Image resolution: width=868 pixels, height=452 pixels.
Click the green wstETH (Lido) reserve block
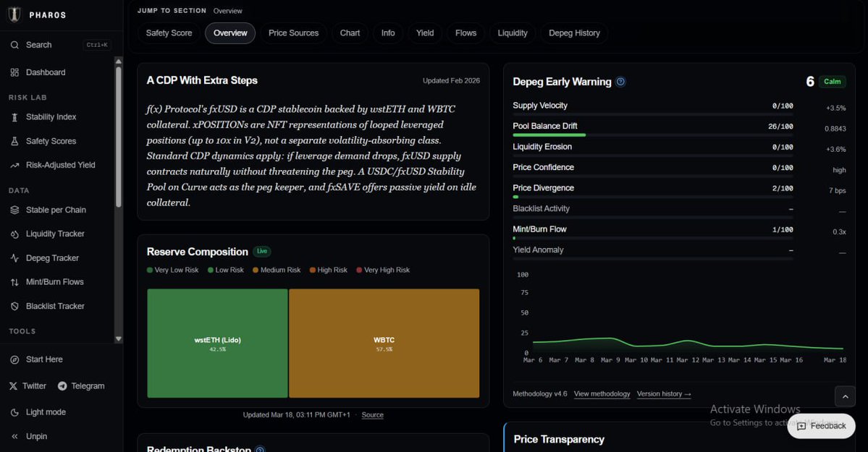218,343
